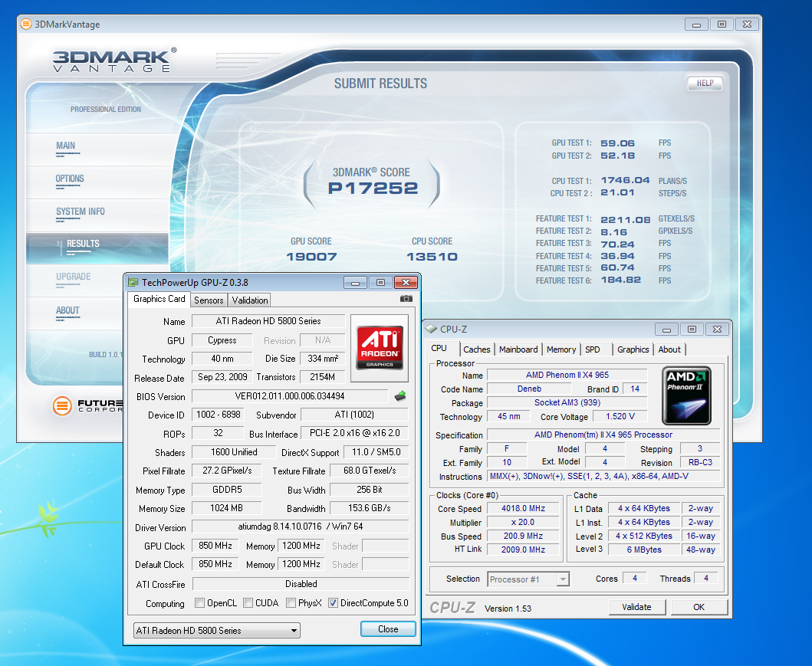Image resolution: width=812 pixels, height=666 pixels.
Task: Minimize the CPU-Z window
Action: coord(666,329)
